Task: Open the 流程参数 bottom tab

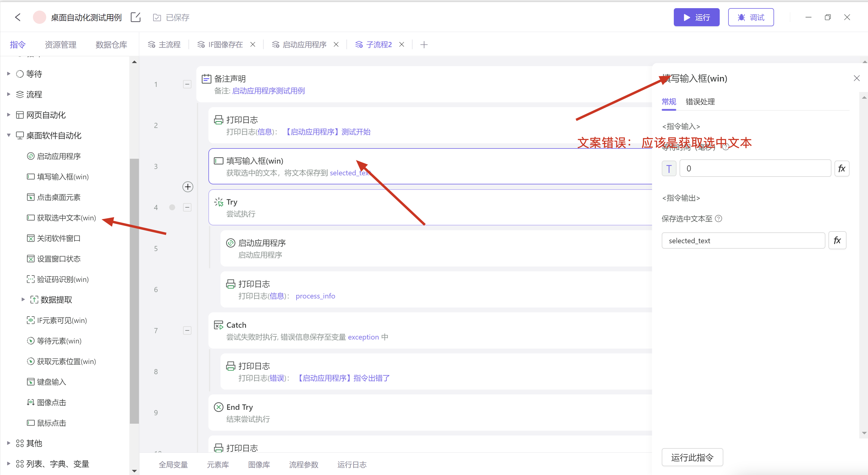Action: [304, 464]
